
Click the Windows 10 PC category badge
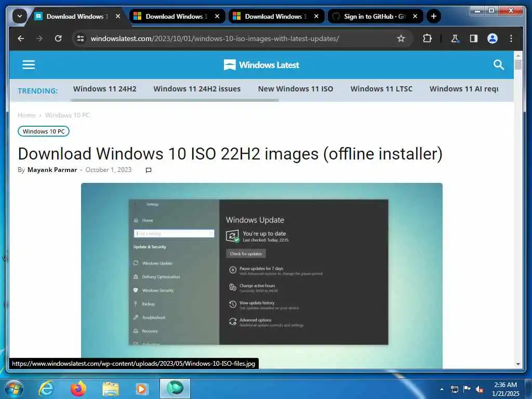tap(44, 131)
